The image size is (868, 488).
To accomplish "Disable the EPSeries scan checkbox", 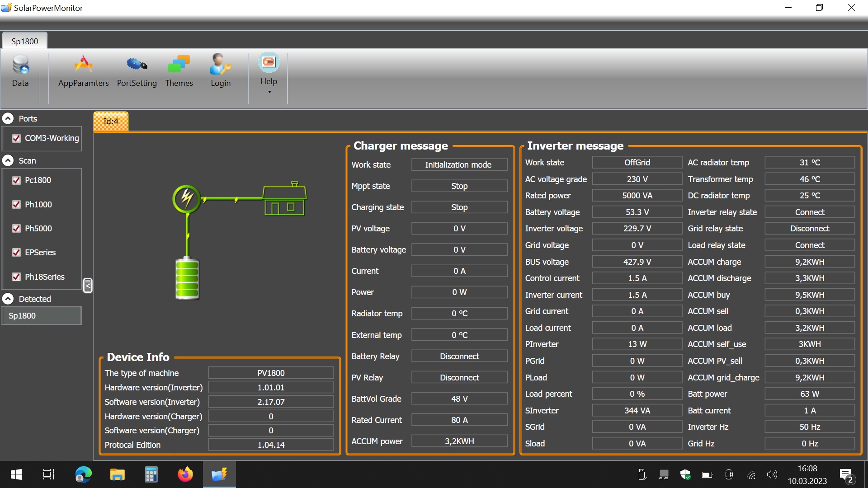I will pos(16,253).
